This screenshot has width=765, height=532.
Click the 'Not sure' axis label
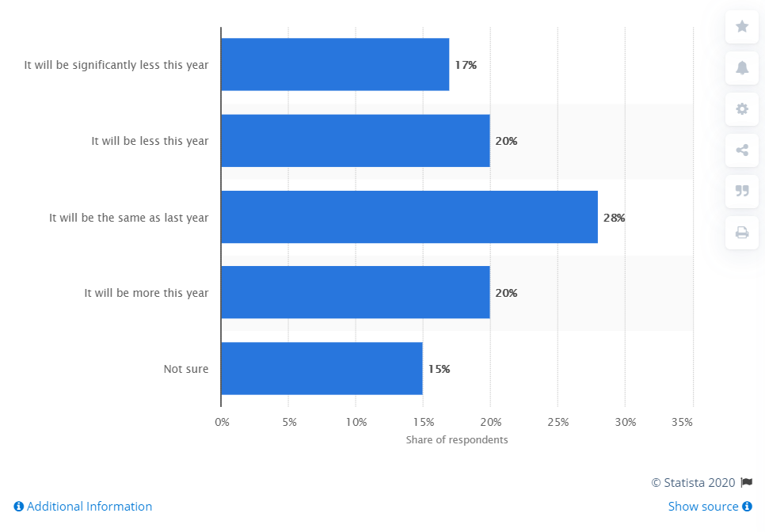(186, 369)
